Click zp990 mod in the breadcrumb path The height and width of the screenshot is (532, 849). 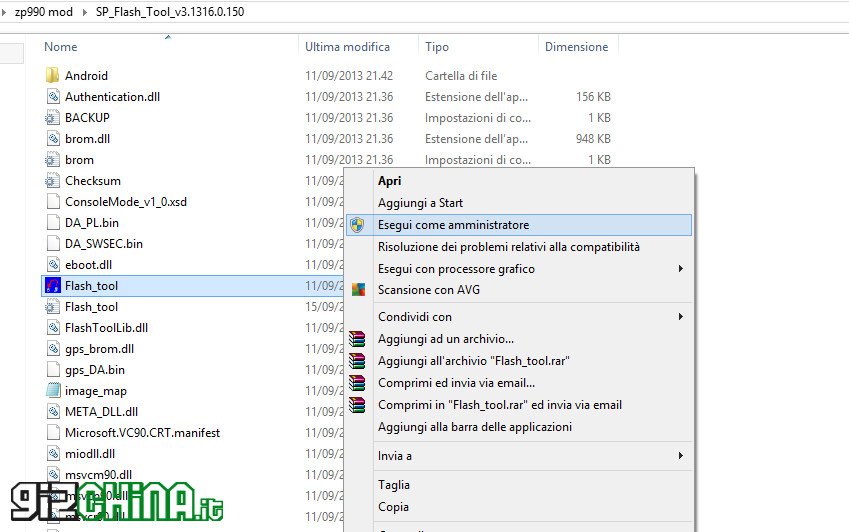pyautogui.click(x=42, y=11)
